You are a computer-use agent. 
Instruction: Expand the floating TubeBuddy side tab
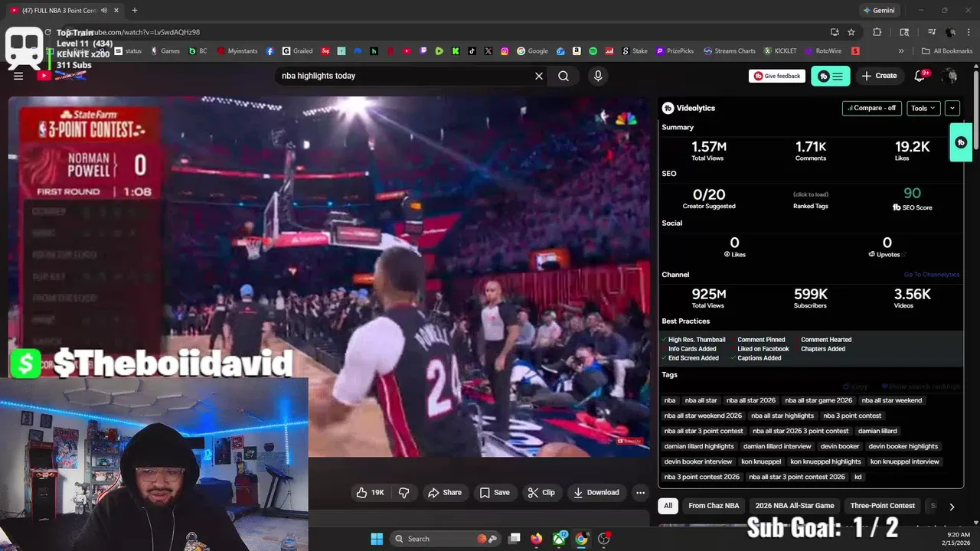(x=961, y=142)
